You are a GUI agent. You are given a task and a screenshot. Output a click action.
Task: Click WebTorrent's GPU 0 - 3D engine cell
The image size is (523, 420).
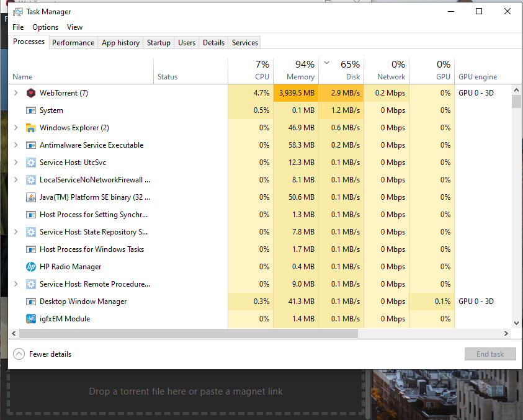(x=476, y=93)
